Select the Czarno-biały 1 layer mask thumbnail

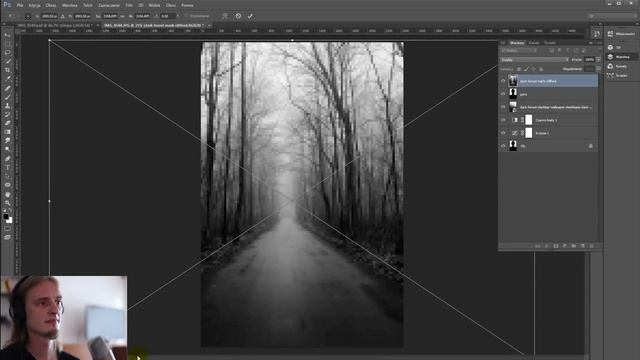click(529, 120)
